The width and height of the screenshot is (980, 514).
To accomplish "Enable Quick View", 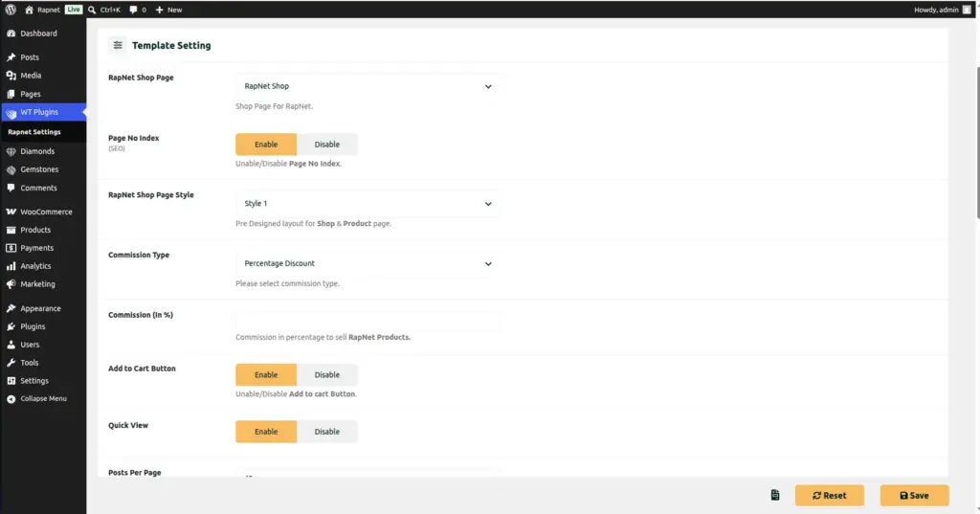I will click(x=266, y=432).
